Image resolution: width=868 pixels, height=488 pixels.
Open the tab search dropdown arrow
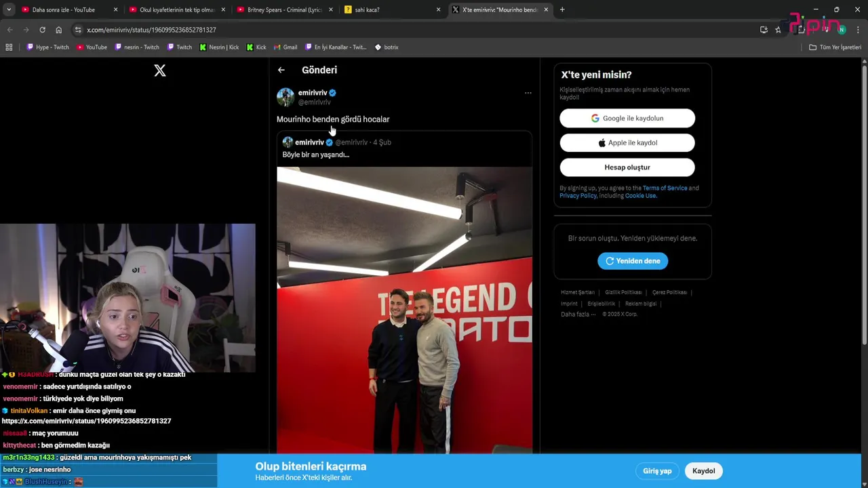tap(9, 9)
